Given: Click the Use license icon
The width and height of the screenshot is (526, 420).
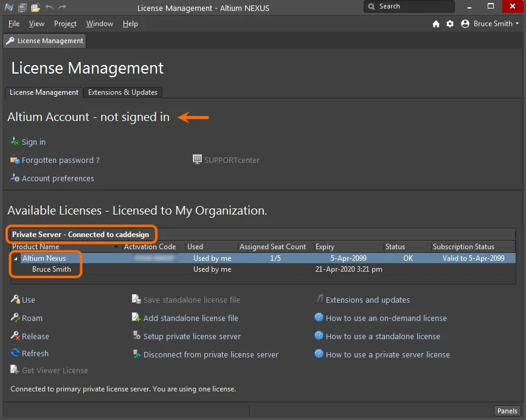Looking at the screenshot, I should click(15, 299).
